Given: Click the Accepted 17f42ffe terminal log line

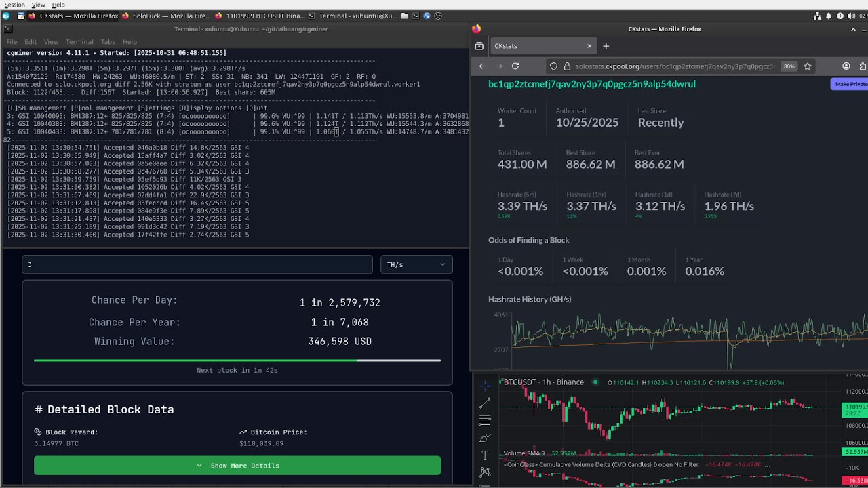Looking at the screenshot, I should click(x=128, y=235).
